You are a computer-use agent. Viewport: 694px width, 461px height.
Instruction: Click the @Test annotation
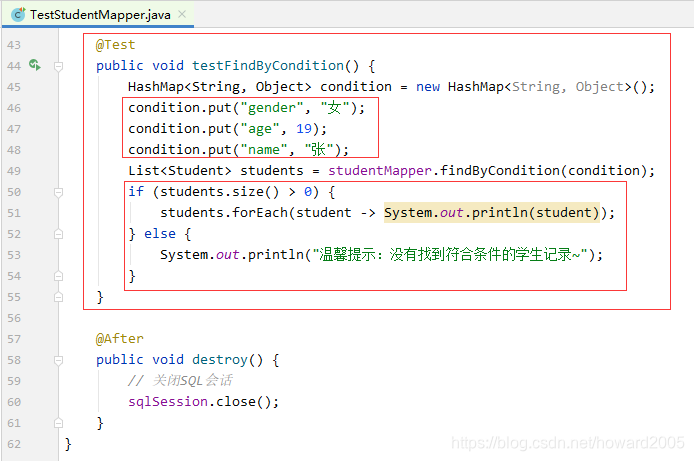[116, 45]
